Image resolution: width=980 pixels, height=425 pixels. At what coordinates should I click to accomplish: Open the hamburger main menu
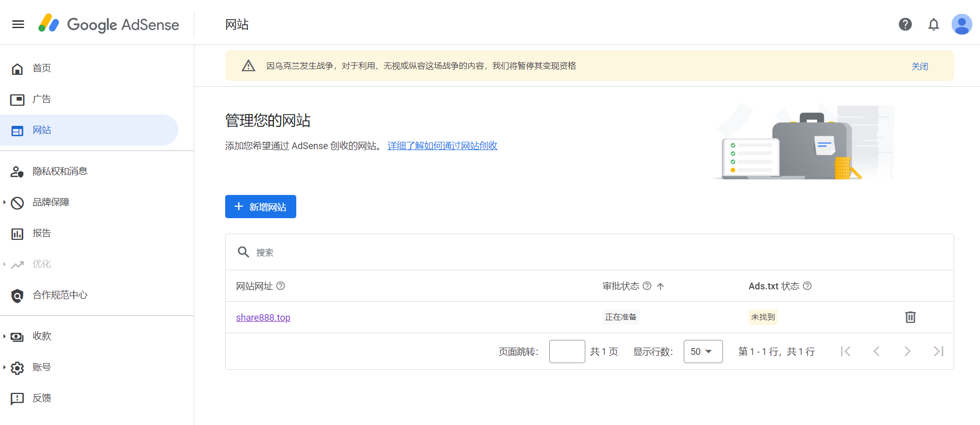[18, 24]
